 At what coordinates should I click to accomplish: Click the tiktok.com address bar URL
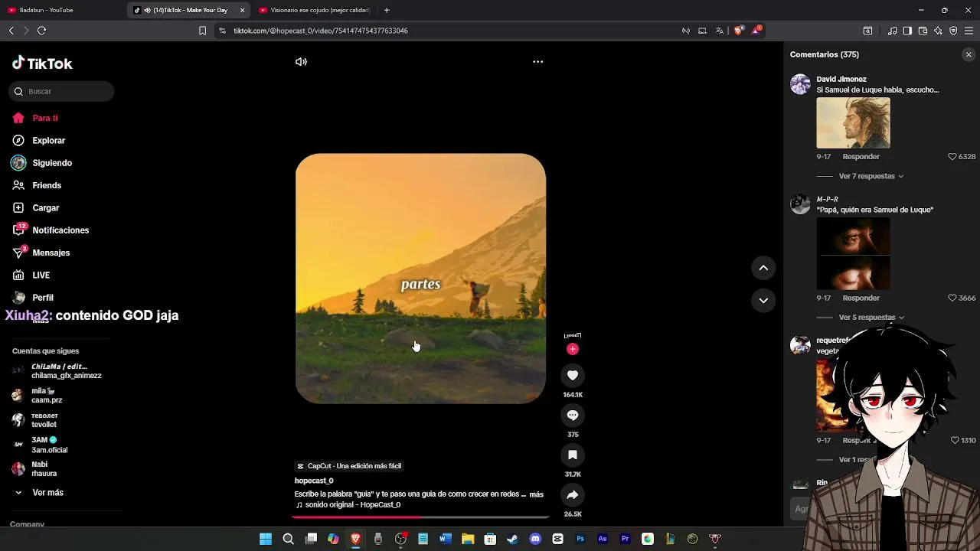(320, 31)
